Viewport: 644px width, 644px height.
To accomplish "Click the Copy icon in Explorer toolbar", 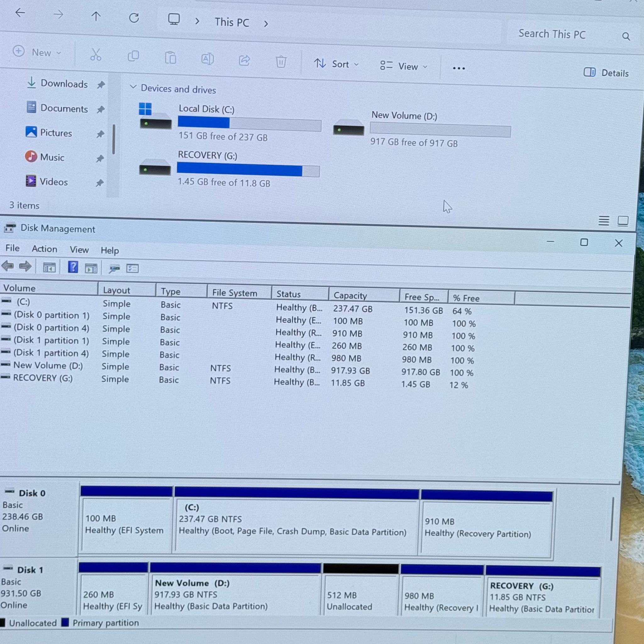I will pyautogui.click(x=133, y=56).
